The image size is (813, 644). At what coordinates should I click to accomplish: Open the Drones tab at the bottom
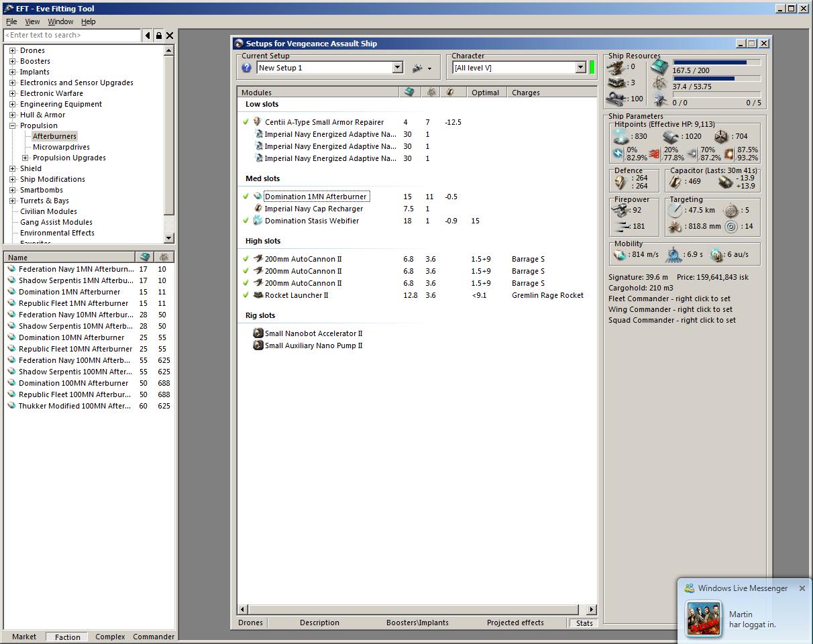point(251,623)
